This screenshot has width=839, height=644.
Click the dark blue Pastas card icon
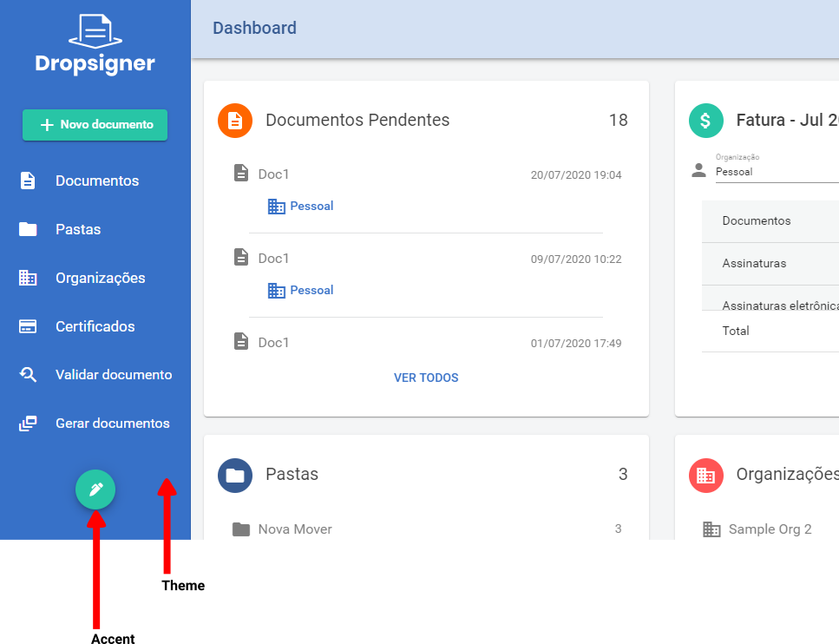pos(235,476)
